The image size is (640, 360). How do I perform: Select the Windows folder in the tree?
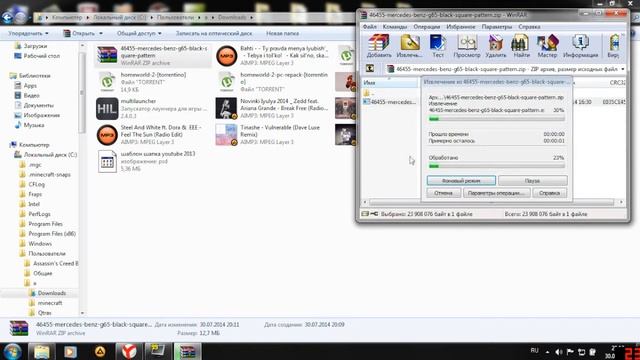click(x=40, y=244)
